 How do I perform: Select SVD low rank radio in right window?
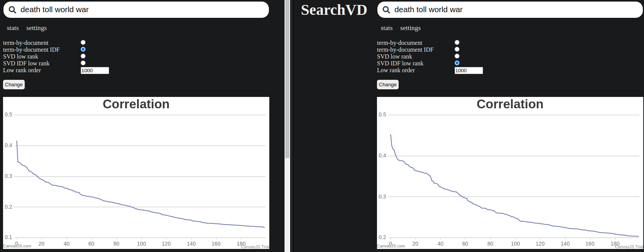click(x=457, y=56)
